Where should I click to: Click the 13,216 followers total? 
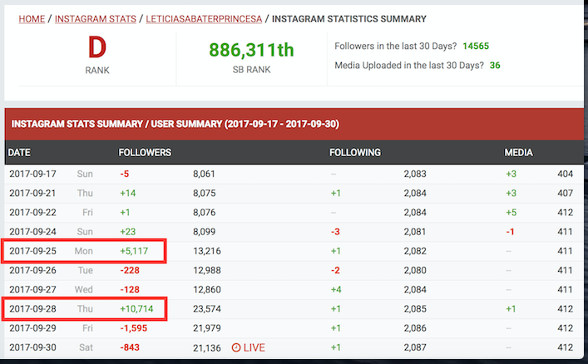point(207,251)
